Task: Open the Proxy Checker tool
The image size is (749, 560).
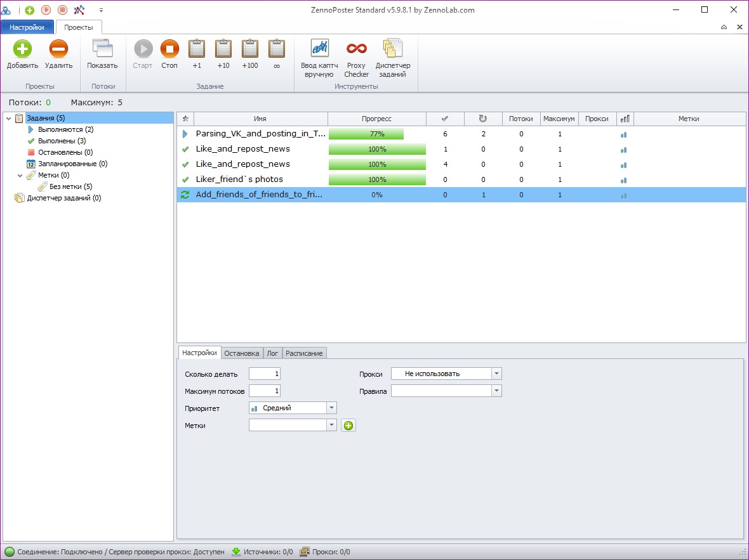Action: click(x=356, y=49)
